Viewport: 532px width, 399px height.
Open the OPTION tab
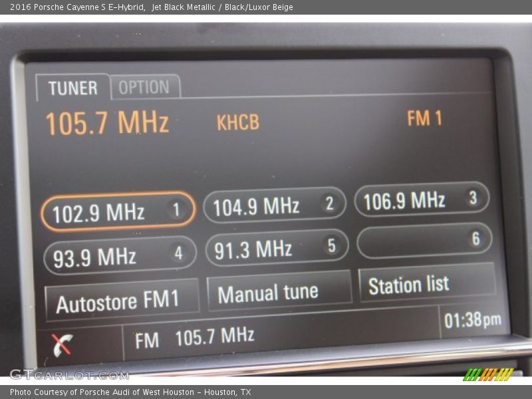point(145,87)
